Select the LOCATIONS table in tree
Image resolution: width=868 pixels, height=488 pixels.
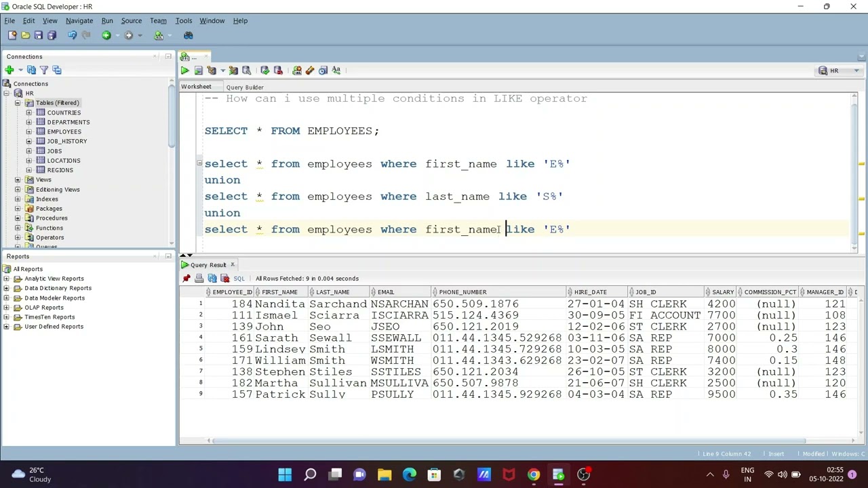click(x=64, y=161)
